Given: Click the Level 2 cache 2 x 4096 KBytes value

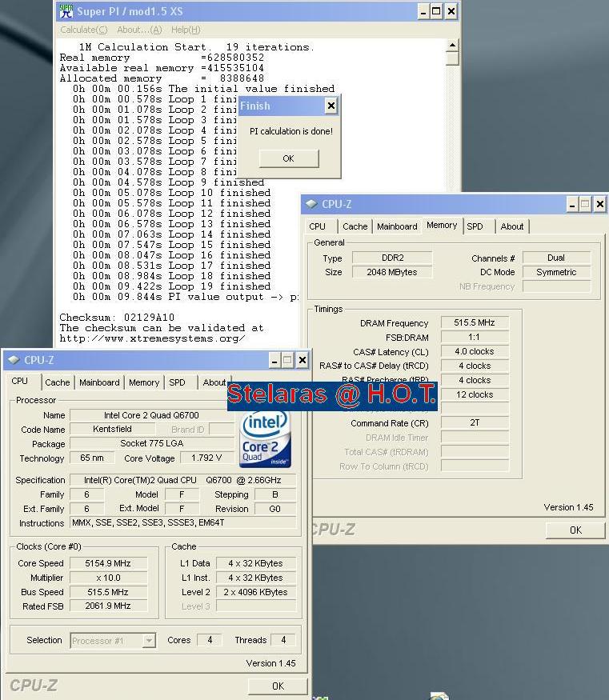Looking at the screenshot, I should pos(256,592).
